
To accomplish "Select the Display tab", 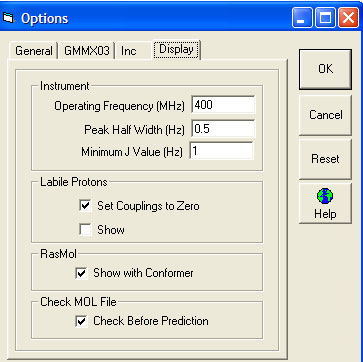I will 176,50.
